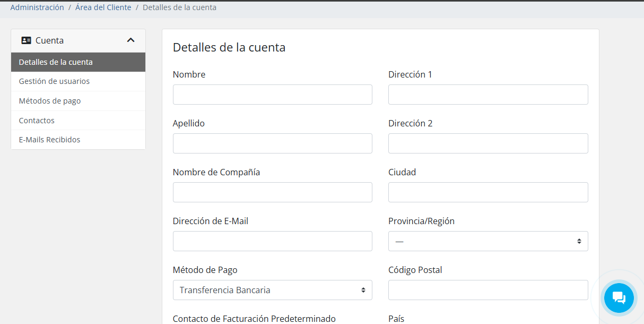Click into the Ciudad field

(488, 192)
